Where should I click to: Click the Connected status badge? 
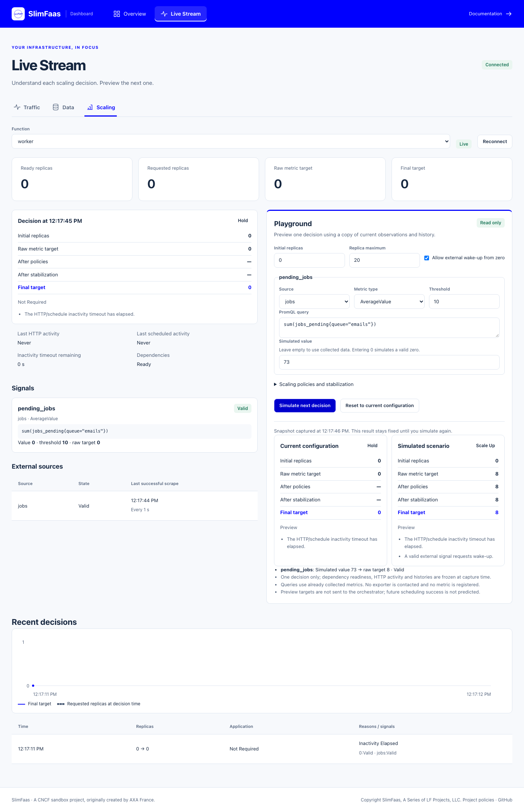point(497,65)
